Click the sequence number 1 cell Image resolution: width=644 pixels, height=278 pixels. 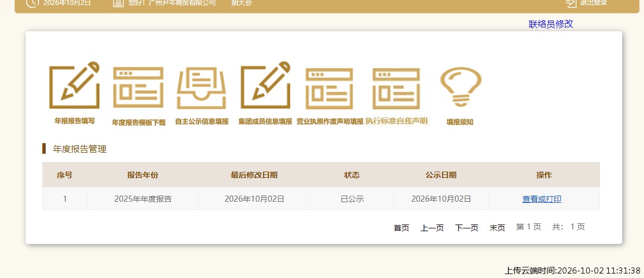coord(65,199)
